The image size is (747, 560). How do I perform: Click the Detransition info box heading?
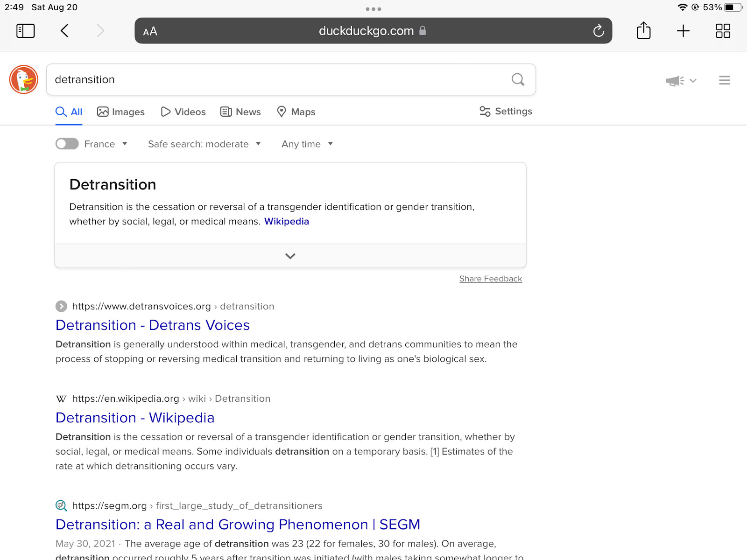[x=113, y=184]
